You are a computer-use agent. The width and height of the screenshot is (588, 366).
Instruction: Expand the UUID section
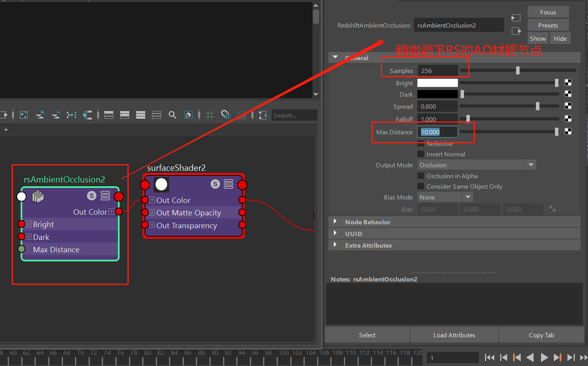pyautogui.click(x=335, y=233)
